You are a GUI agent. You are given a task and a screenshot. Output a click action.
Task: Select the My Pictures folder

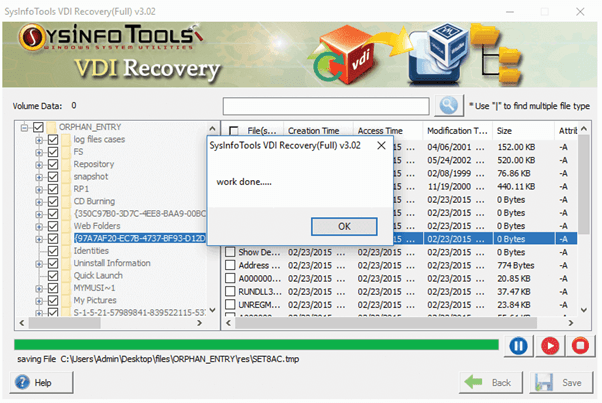95,300
